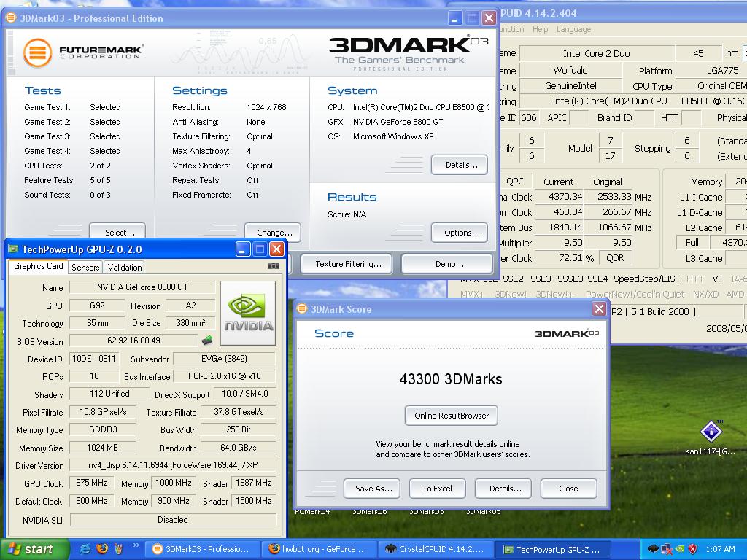Expand the Quick Launch overflow chevron
747x560 pixels.
pos(135,545)
